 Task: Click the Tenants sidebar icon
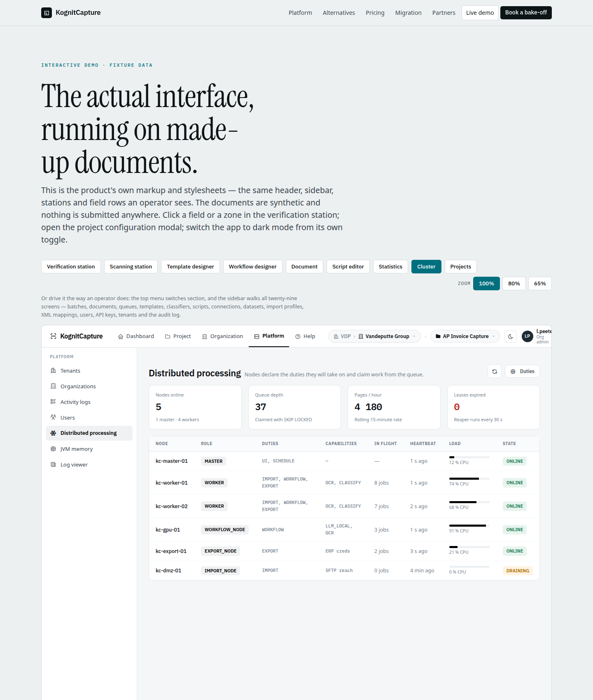click(53, 371)
